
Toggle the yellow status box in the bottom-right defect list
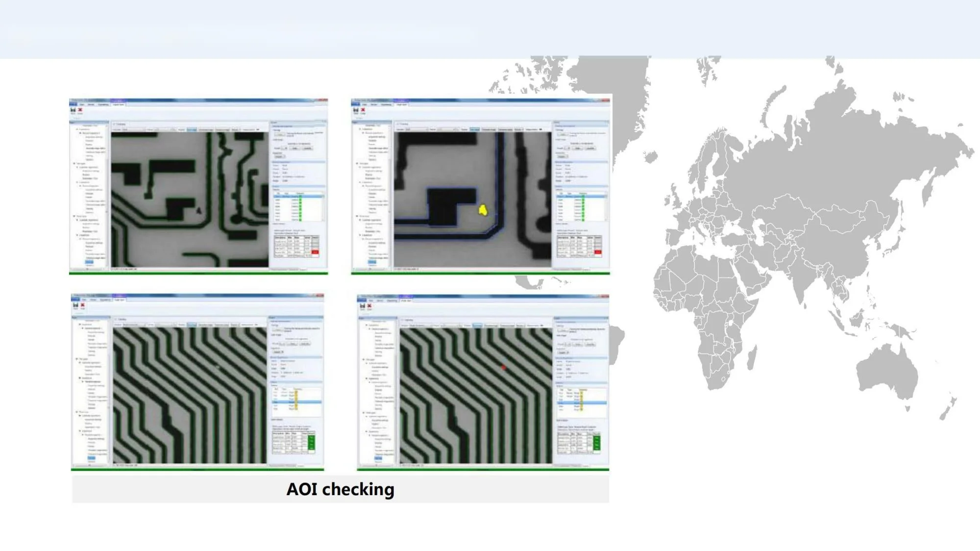coord(581,393)
